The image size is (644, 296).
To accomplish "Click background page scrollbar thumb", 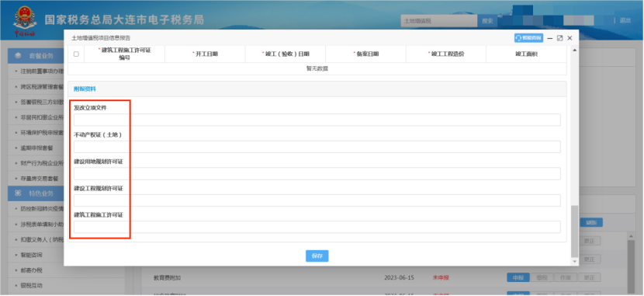I will 631,267.
